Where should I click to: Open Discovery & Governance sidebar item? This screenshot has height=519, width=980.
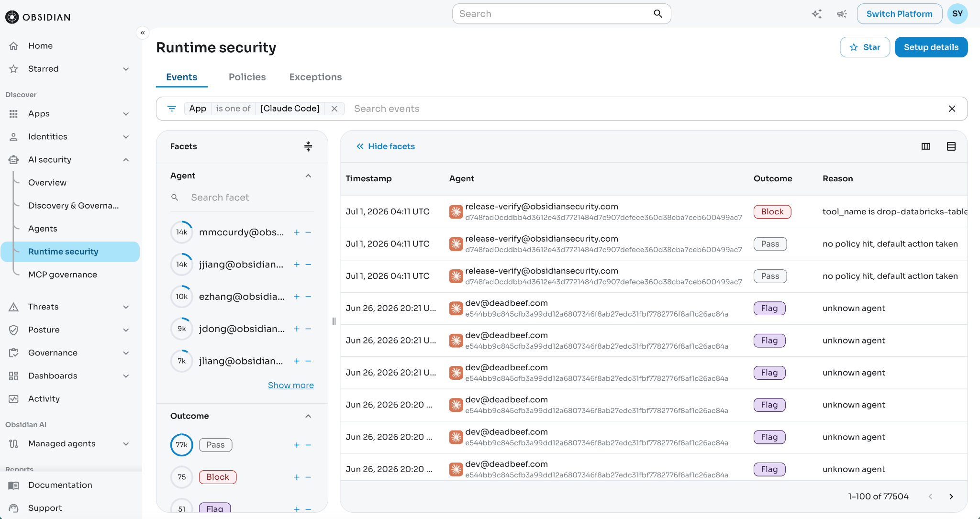tap(74, 206)
